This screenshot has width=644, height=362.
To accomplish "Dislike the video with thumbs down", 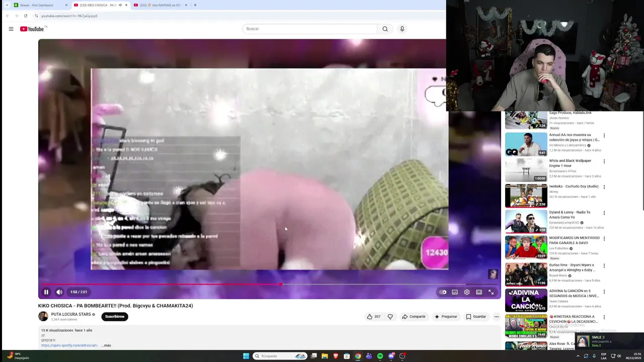I will point(390,317).
